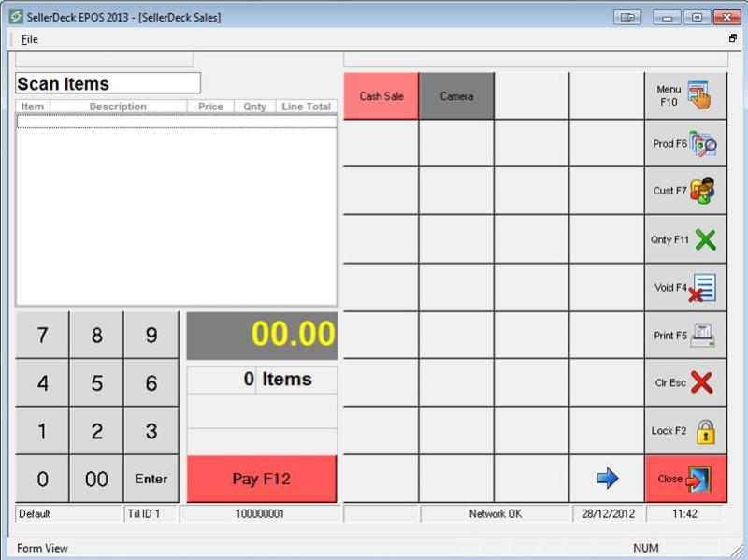
Task: Tap keypad digit 5
Action: pos(96,383)
